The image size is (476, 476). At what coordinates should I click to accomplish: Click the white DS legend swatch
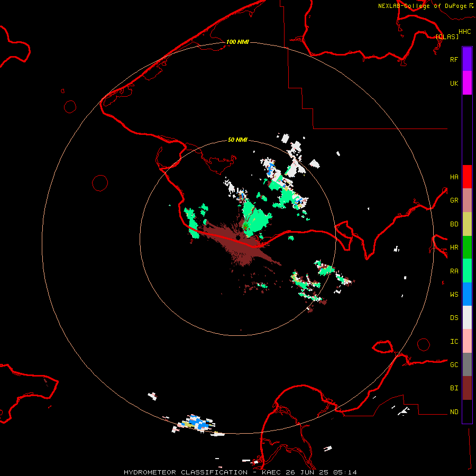point(467,317)
